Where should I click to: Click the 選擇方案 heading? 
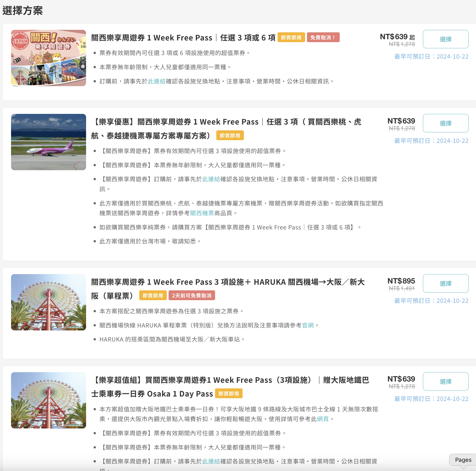pyautogui.click(x=23, y=11)
